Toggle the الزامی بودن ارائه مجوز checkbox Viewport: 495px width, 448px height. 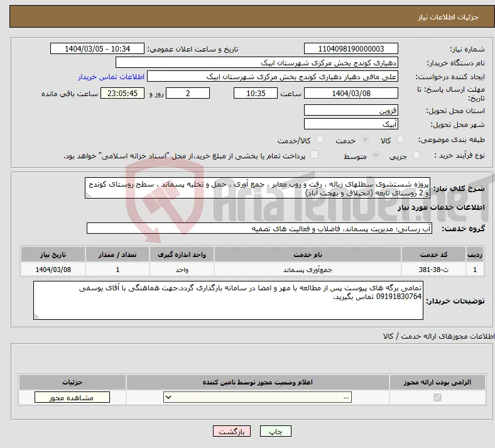(438, 397)
